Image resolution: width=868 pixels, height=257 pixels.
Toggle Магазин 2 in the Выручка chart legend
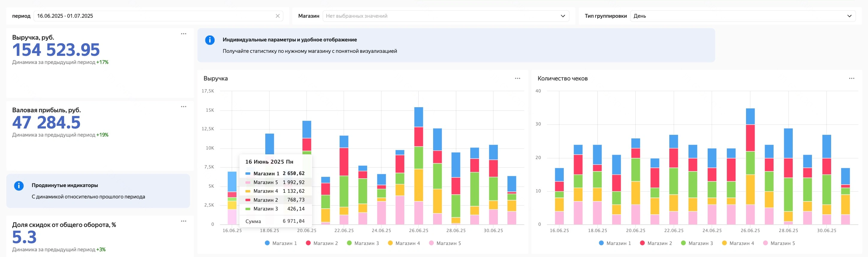click(322, 243)
